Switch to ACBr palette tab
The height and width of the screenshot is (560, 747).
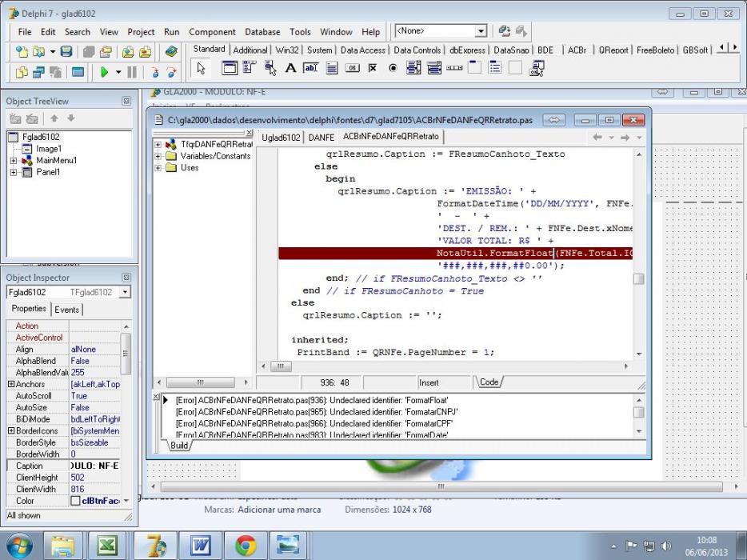click(x=577, y=50)
